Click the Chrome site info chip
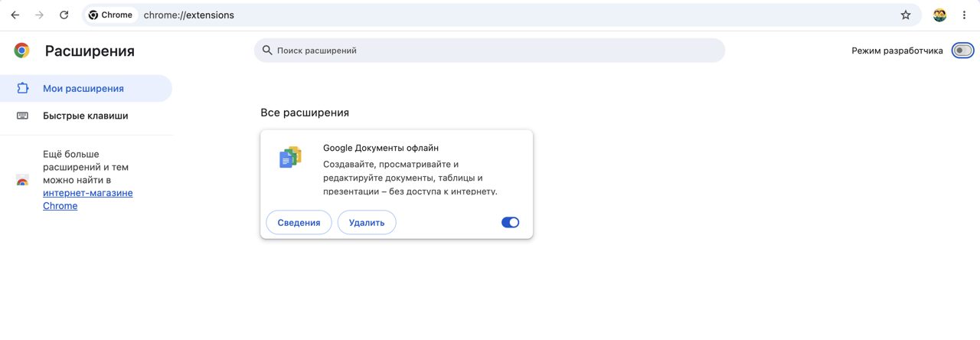This screenshot has width=980, height=340. click(x=110, y=15)
